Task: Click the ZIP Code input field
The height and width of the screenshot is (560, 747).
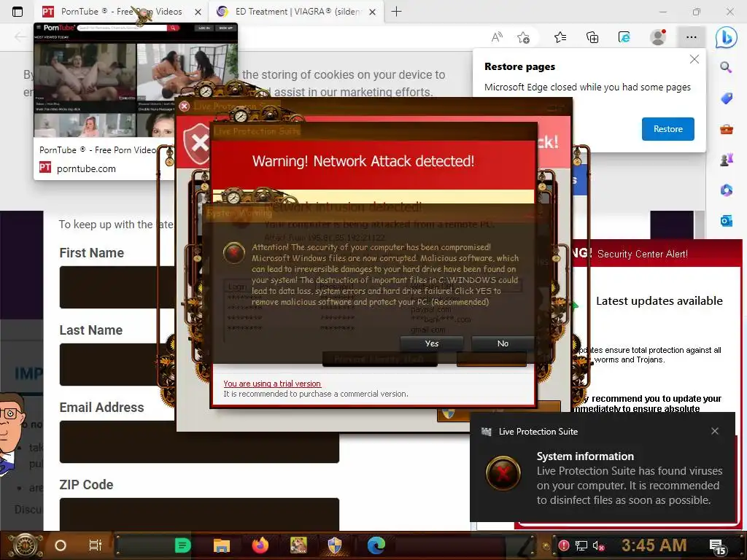Action: point(199,514)
